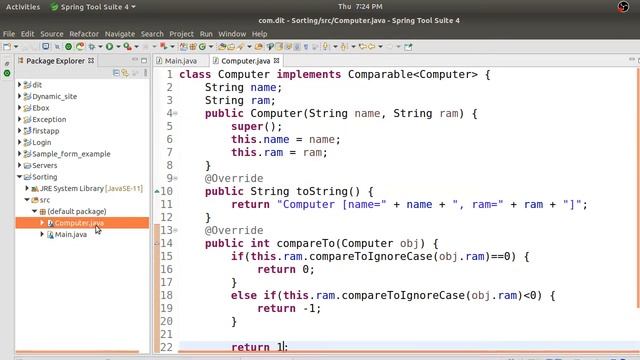Open the Project menu
Viewport: 640px width, 360px height.
point(181,34)
